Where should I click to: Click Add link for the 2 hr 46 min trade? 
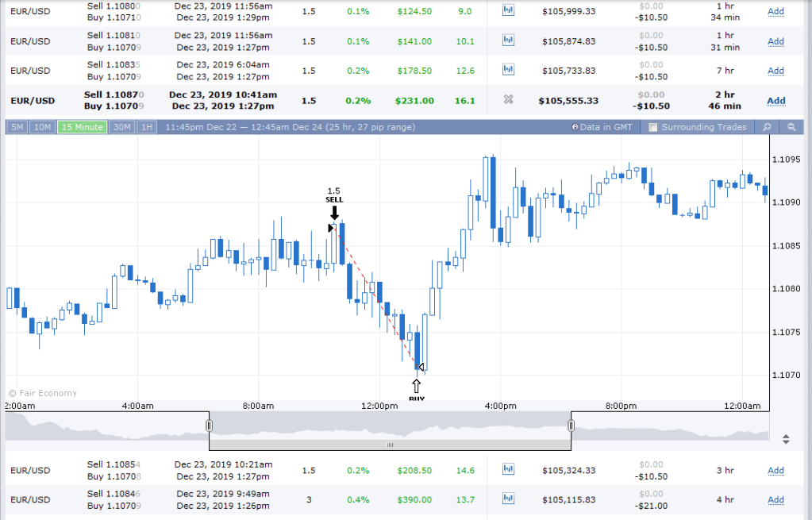(775, 101)
